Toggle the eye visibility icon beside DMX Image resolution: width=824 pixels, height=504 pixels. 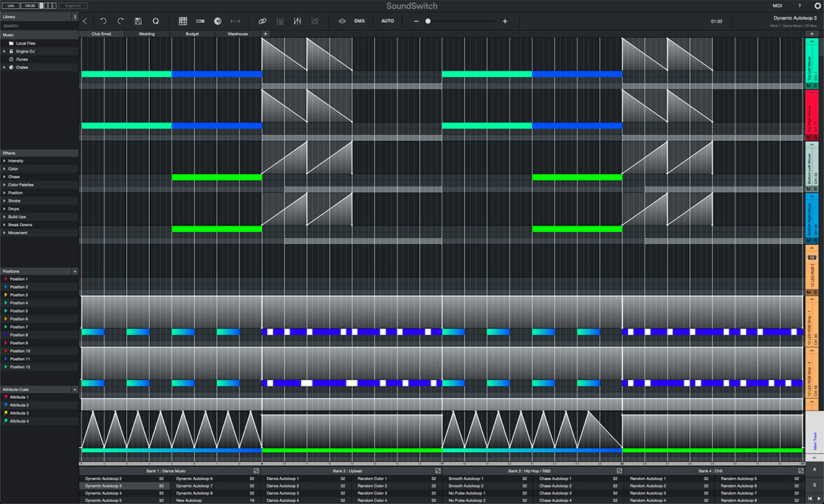[342, 22]
